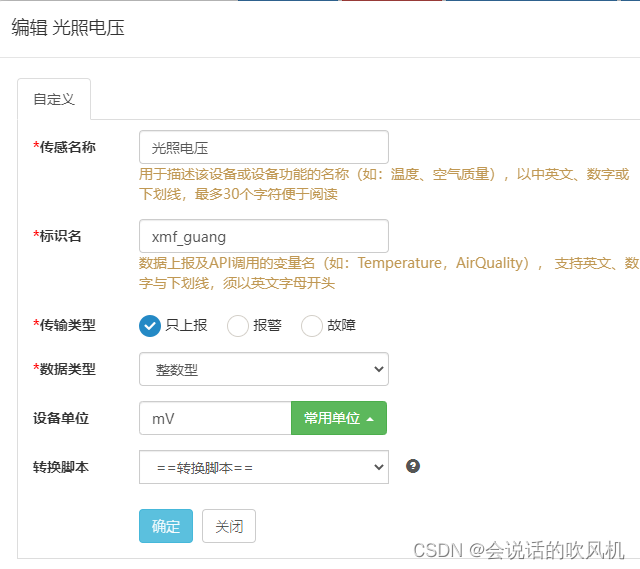Select the 故障 radio option
The image size is (640, 569).
coord(312,326)
